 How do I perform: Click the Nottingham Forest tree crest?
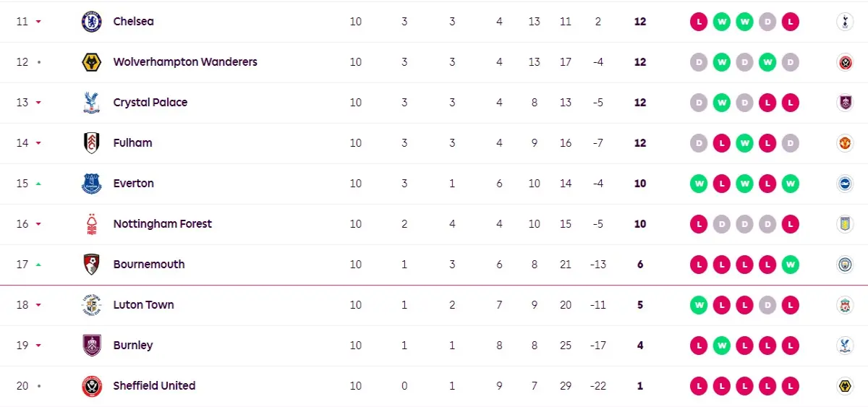coord(92,224)
